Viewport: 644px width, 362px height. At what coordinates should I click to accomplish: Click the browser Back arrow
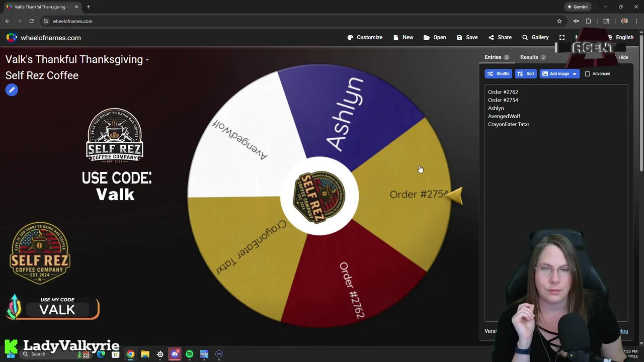(8, 21)
